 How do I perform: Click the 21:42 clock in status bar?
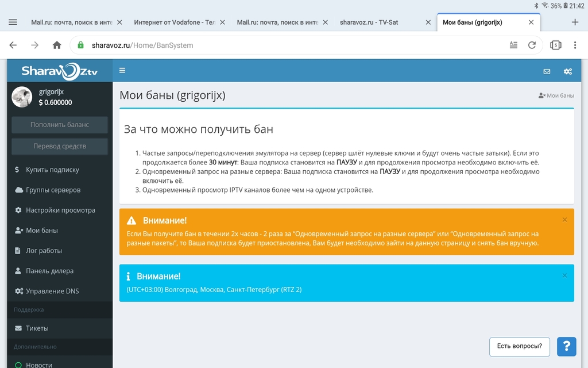[x=577, y=6]
